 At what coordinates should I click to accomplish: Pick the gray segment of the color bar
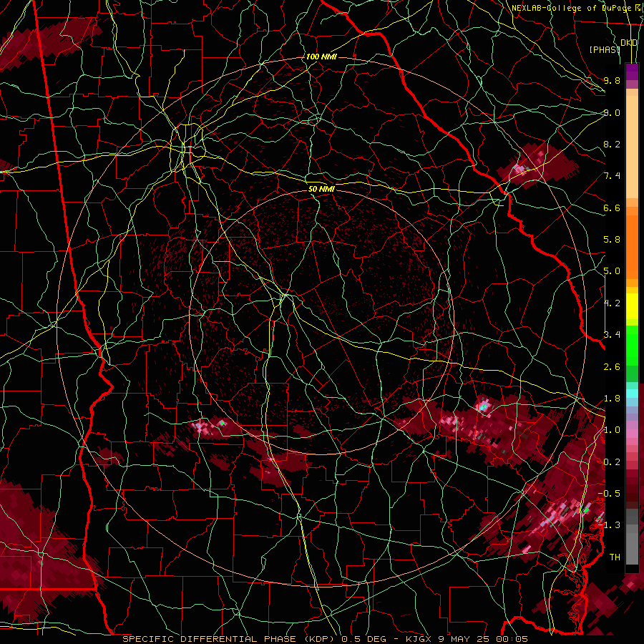coord(632,537)
